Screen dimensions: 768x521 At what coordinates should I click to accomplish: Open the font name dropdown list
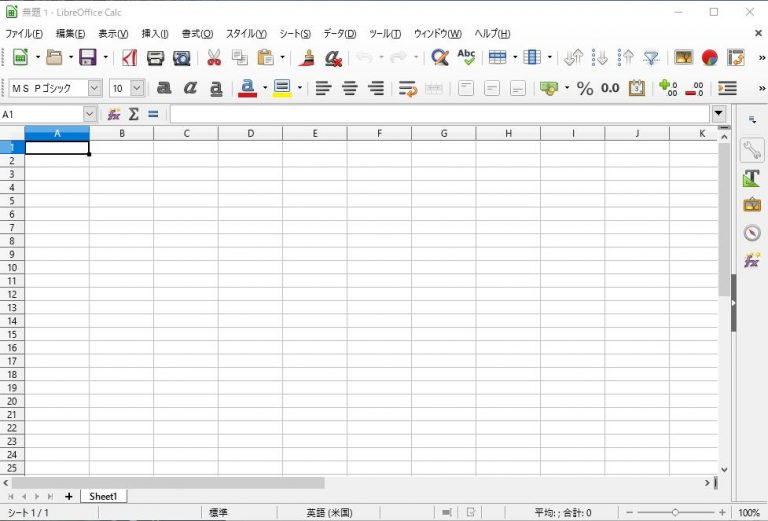point(95,88)
